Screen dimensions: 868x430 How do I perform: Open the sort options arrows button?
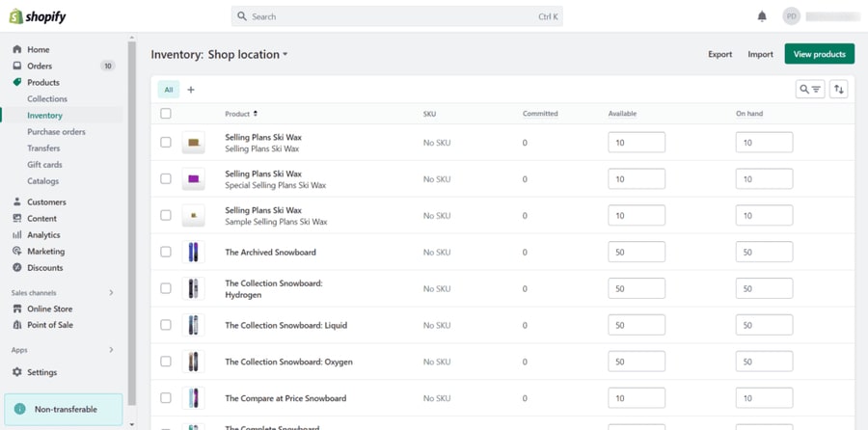[839, 89]
